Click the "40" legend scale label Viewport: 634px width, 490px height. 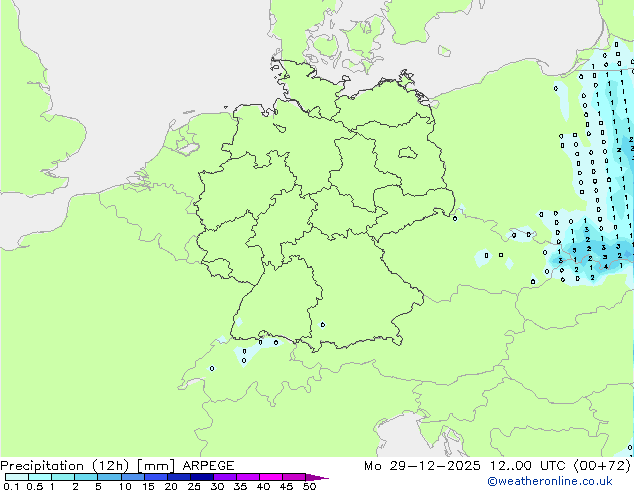263,486
